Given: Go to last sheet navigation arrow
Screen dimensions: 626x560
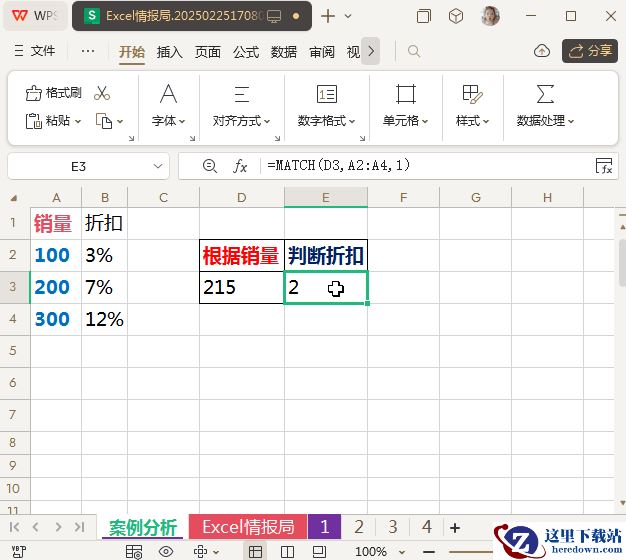Looking at the screenshot, I should click(79, 527).
